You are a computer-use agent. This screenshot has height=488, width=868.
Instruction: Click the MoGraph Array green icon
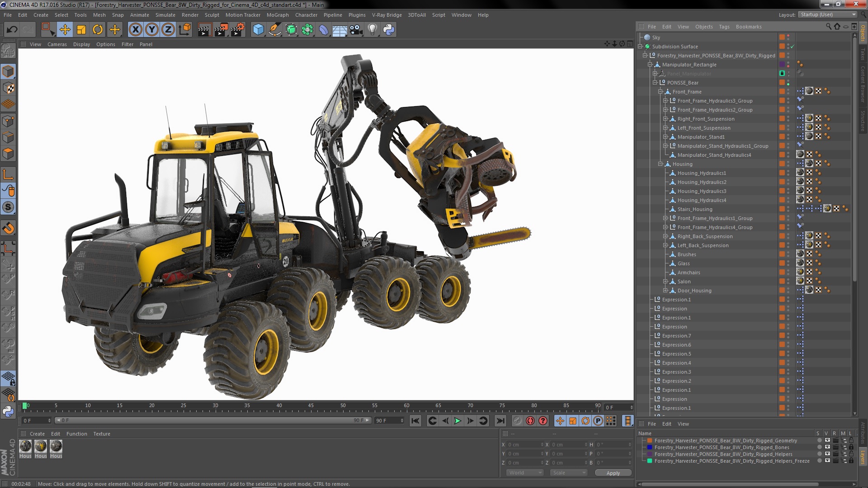pyautogui.click(x=307, y=30)
